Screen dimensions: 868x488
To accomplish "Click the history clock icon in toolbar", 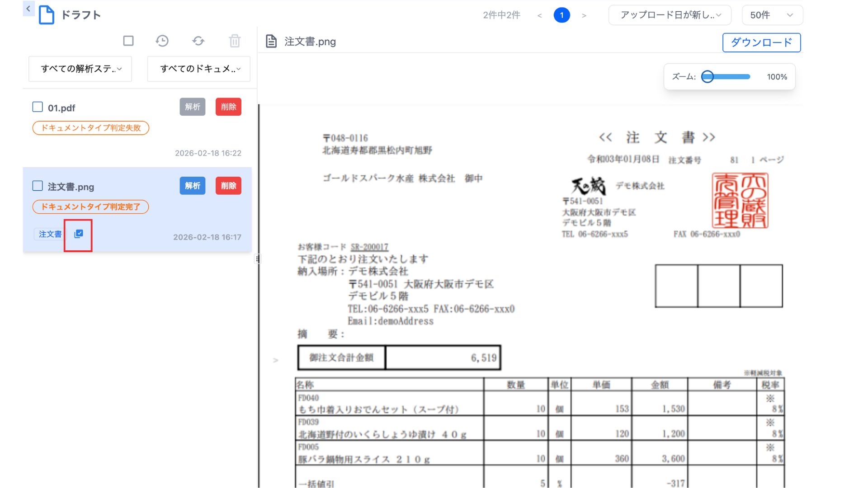I will (162, 41).
